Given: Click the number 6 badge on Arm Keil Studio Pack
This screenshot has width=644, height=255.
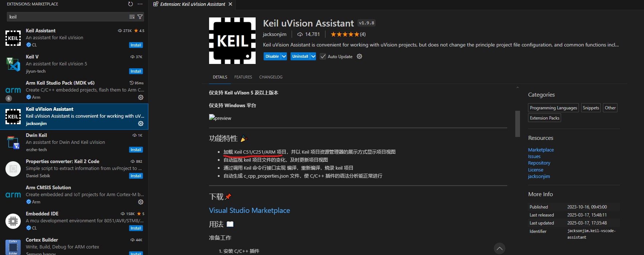Looking at the screenshot, I should tap(9, 98).
